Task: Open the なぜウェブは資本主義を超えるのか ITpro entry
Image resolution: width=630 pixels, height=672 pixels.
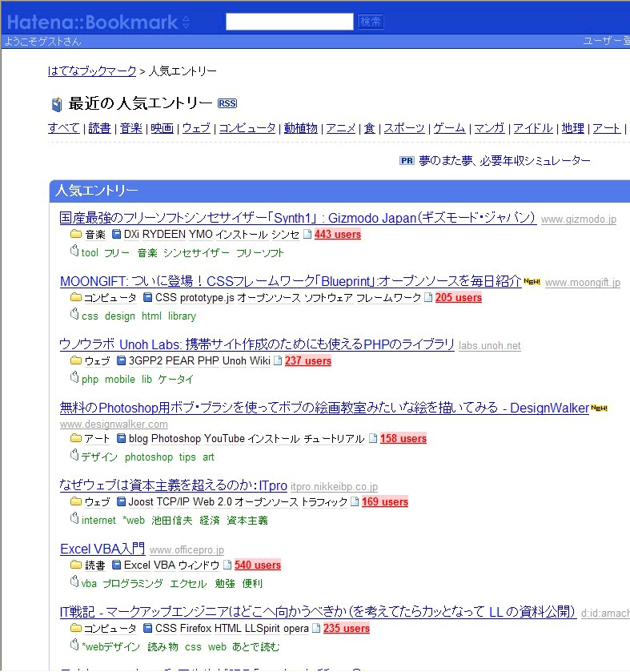Action: (174, 485)
